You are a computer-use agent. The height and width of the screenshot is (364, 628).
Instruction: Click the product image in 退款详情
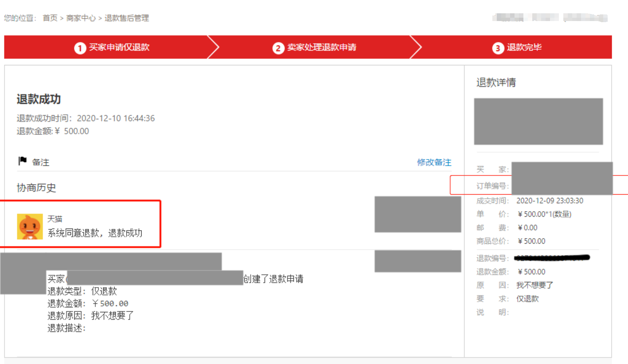539,121
